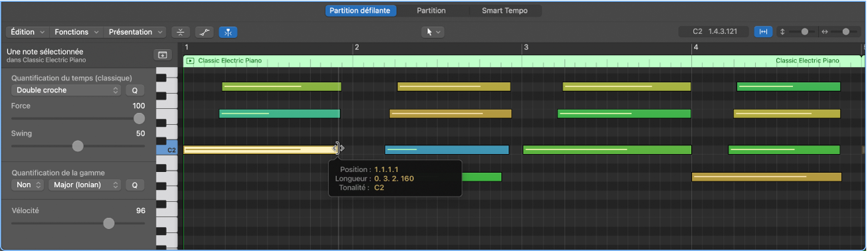
Task: Click the play icon in Classic Electric Piano region
Action: [191, 61]
